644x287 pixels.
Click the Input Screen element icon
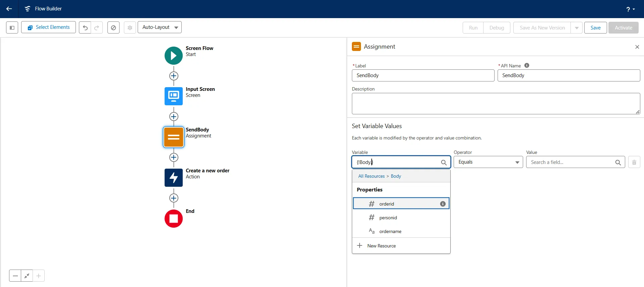click(x=174, y=96)
